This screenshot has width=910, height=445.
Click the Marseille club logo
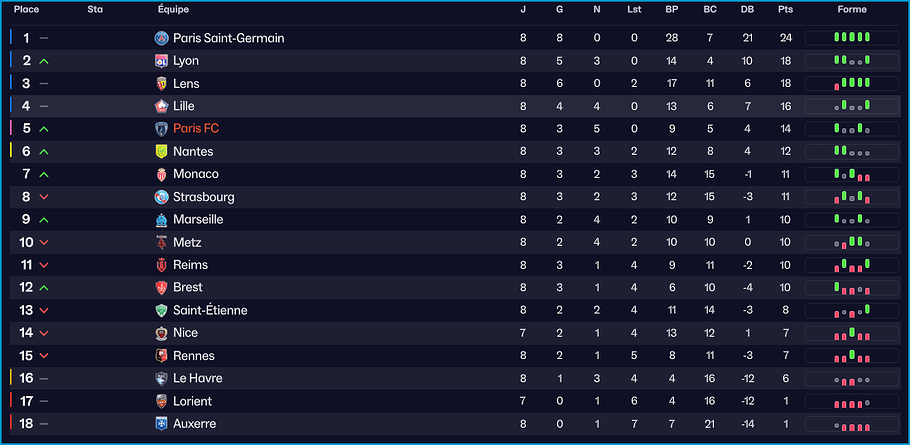click(162, 220)
